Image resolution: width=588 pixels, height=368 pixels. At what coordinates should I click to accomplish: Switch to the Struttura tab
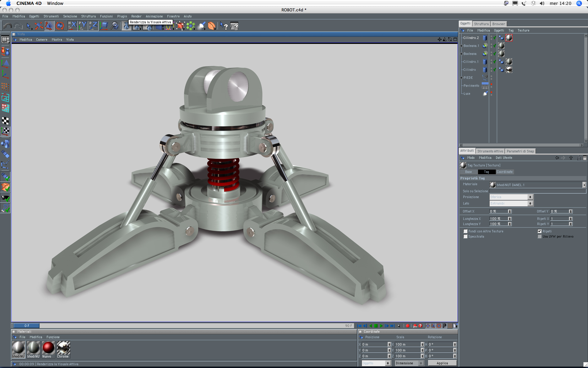[481, 24]
